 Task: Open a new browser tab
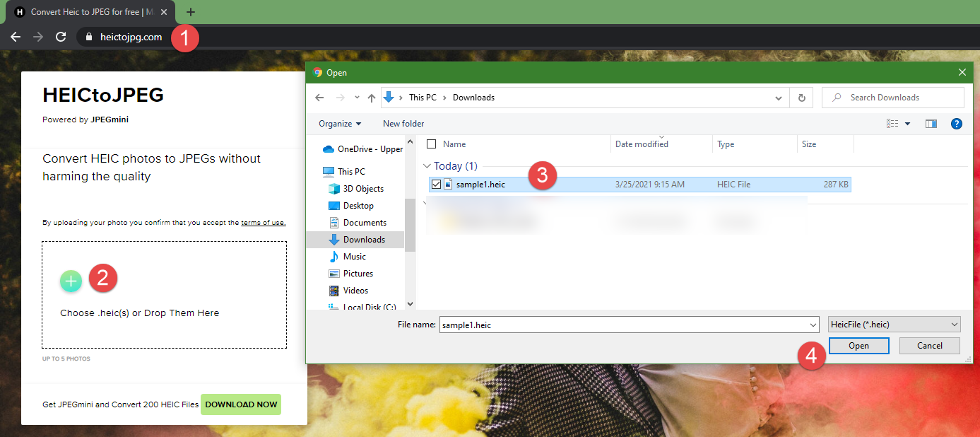[191, 12]
